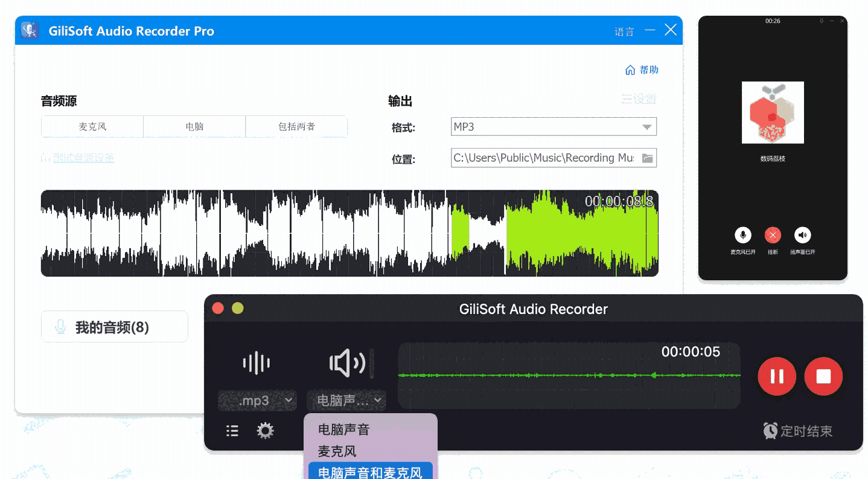Switch audio source to 电脑
868x479 pixels.
(194, 126)
